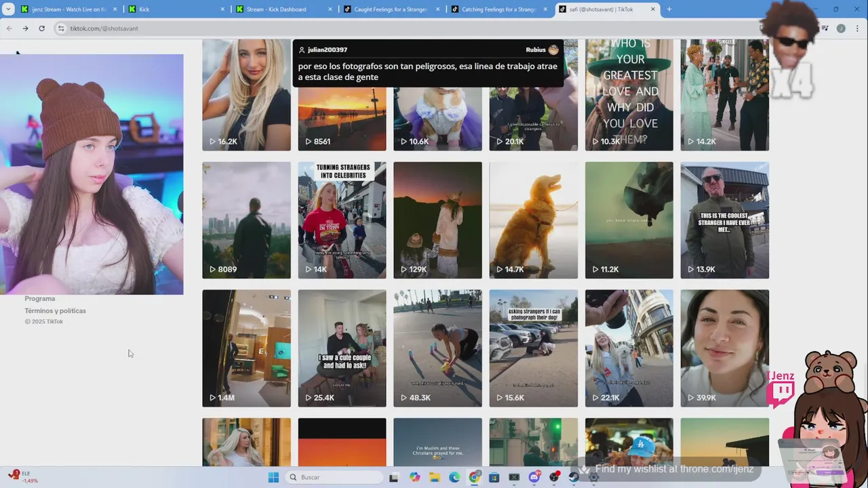Open 'Who is your greatest love' video
The height and width of the screenshot is (488, 868).
click(x=629, y=95)
